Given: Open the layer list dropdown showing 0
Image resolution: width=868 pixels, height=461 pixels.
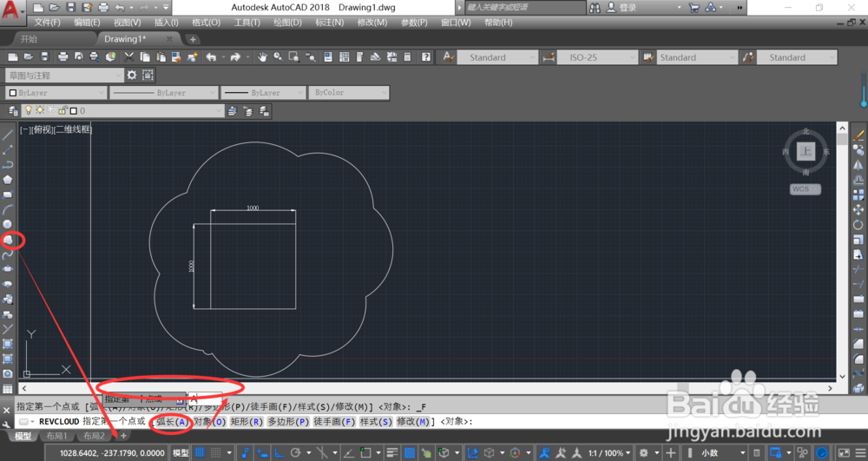Looking at the screenshot, I should coord(123,110).
